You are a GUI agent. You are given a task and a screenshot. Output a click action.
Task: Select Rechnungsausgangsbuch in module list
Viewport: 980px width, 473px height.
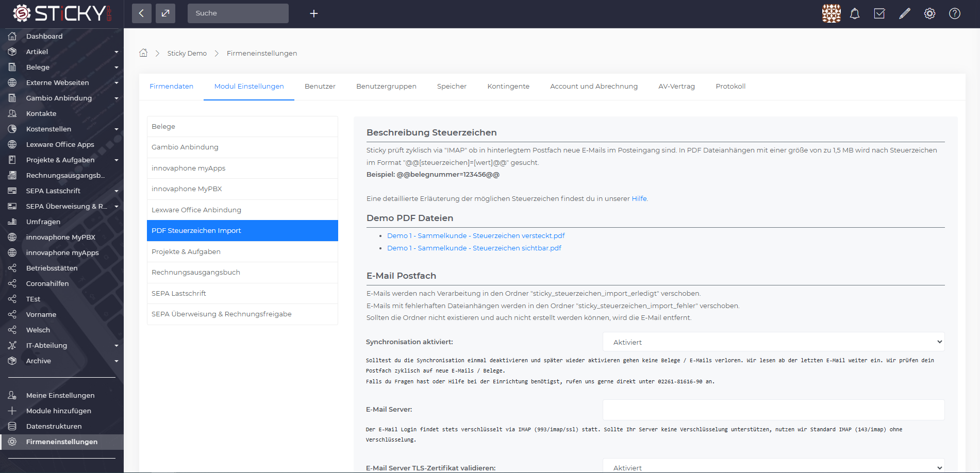pos(242,272)
